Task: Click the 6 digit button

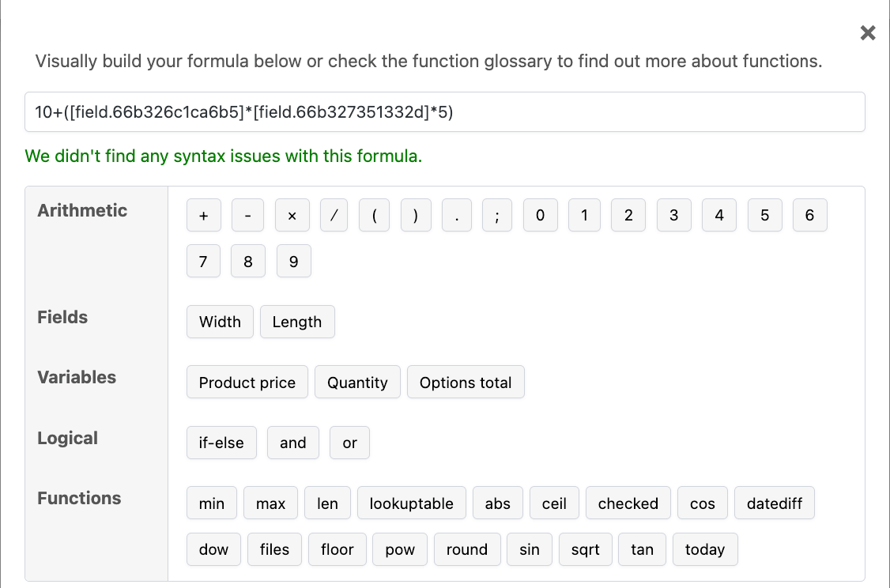Action: pos(810,215)
